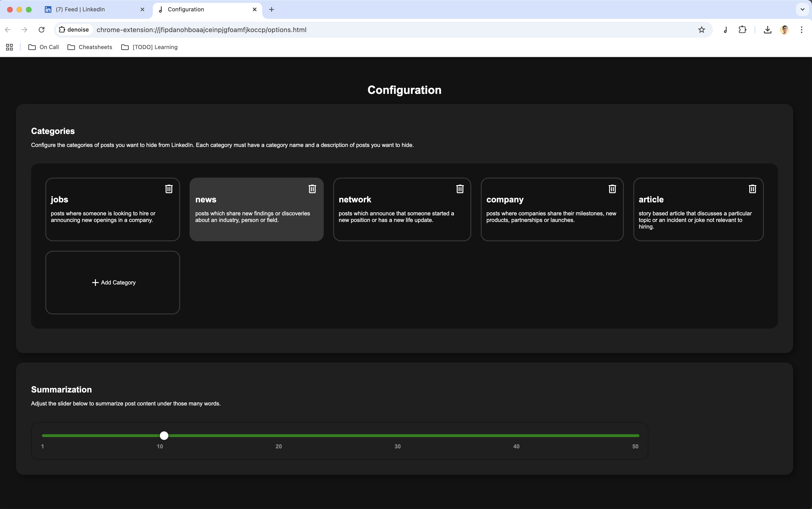Image resolution: width=812 pixels, height=509 pixels.
Task: Open the Chrome three-dot menu
Action: coord(801,30)
